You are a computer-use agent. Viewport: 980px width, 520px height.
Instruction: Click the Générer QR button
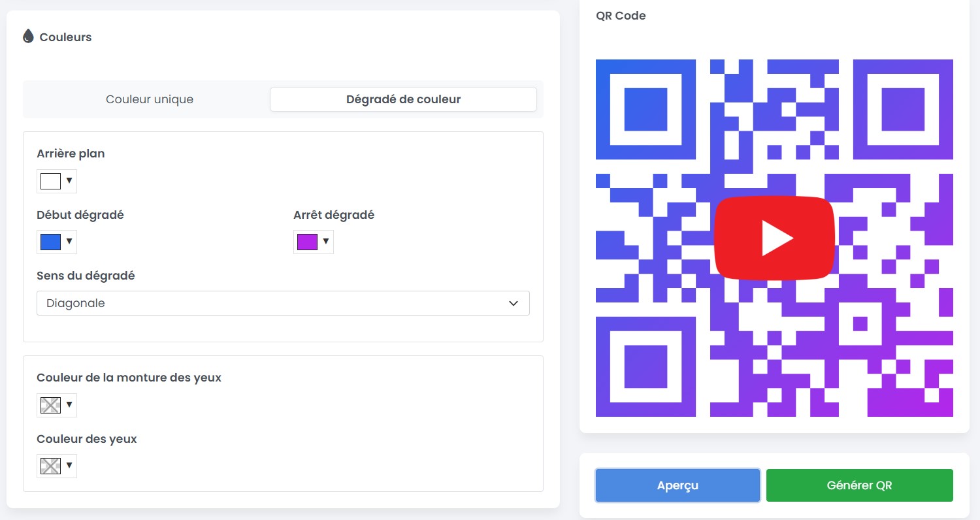(x=859, y=485)
